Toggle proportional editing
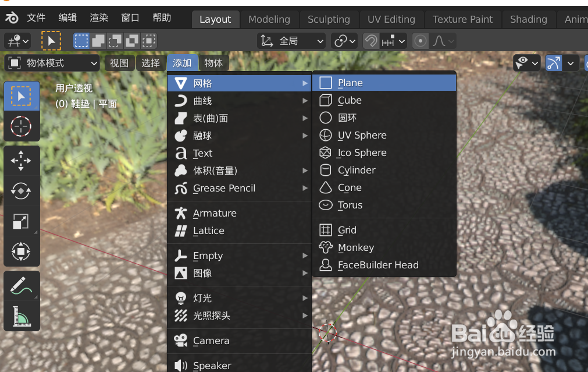The height and width of the screenshot is (372, 588). tap(420, 41)
